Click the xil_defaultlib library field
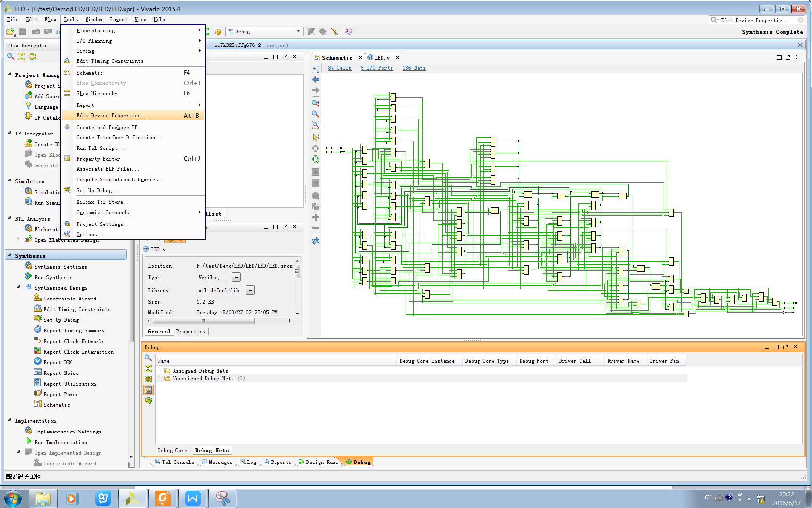Viewport: 812px width, 508px height. pos(219,290)
